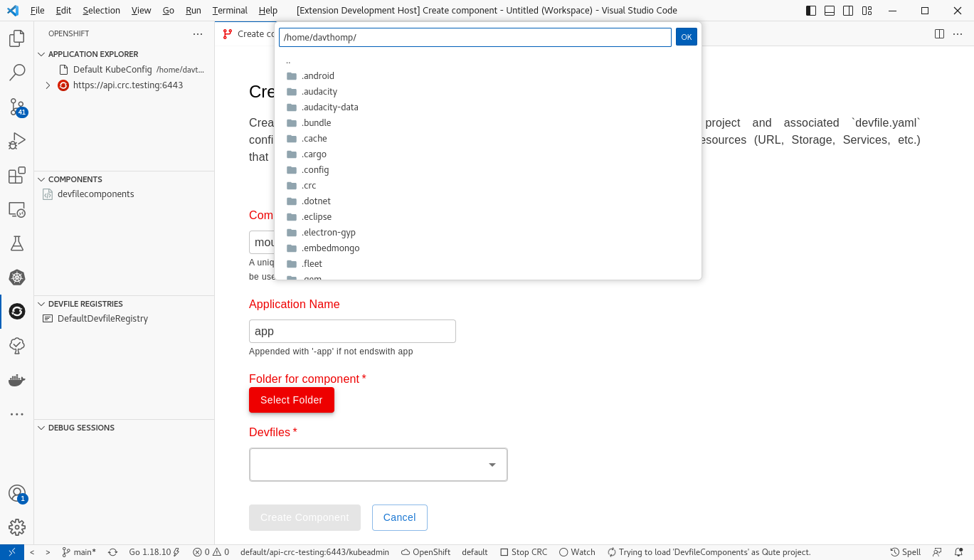Screen dimensions: 974x560
Task: Select the .electron-gyp folder
Action: pos(488,233)
